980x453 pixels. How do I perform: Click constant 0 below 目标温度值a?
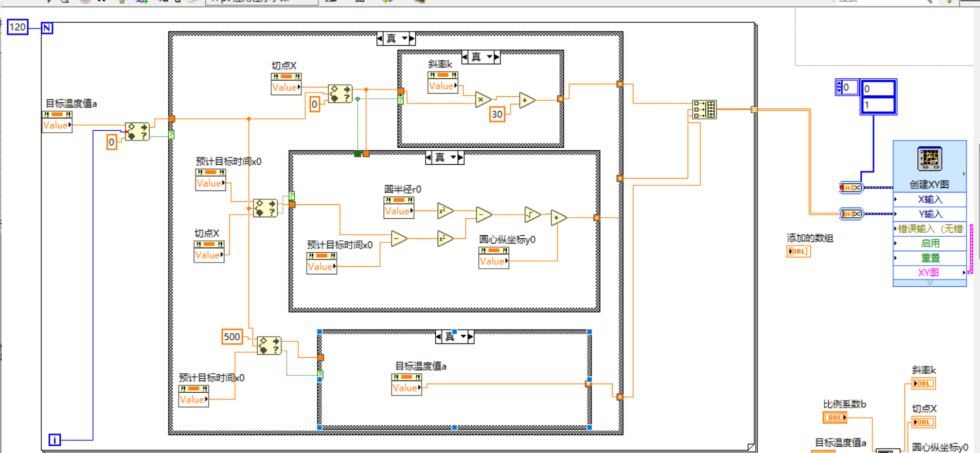pyautogui.click(x=112, y=142)
